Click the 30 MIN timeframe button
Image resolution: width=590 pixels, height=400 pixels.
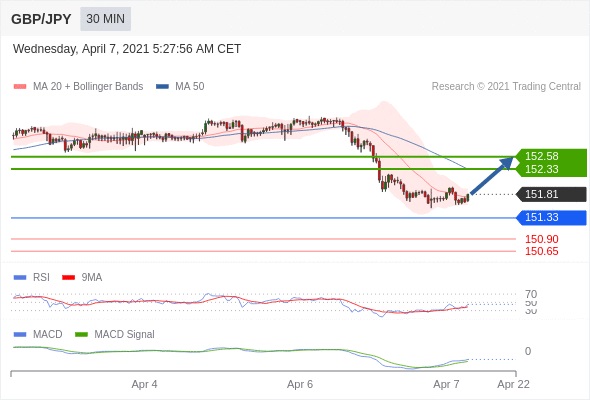click(x=105, y=19)
